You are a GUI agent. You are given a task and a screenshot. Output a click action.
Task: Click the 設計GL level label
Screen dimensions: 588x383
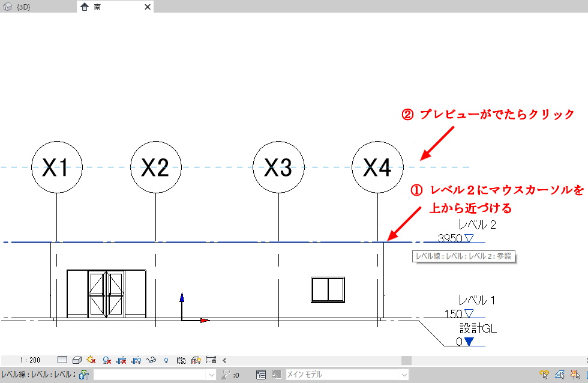point(478,328)
